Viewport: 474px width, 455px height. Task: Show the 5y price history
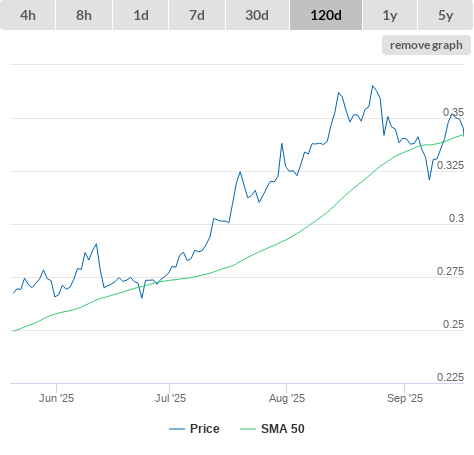tap(445, 15)
